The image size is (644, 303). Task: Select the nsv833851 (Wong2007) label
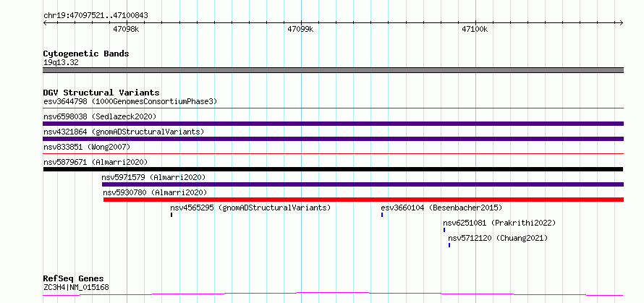87,147
